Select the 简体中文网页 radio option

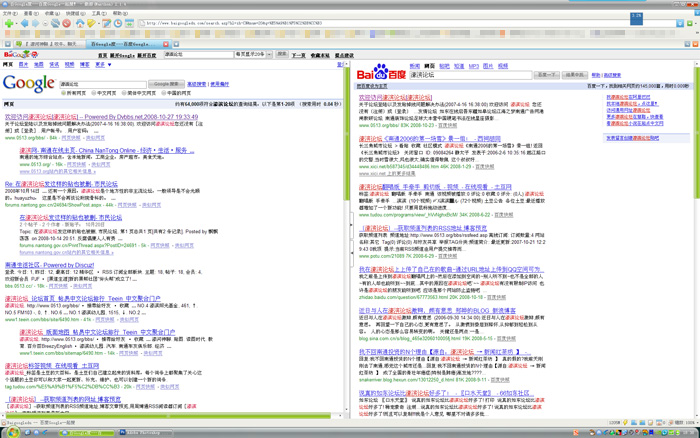point(124,93)
